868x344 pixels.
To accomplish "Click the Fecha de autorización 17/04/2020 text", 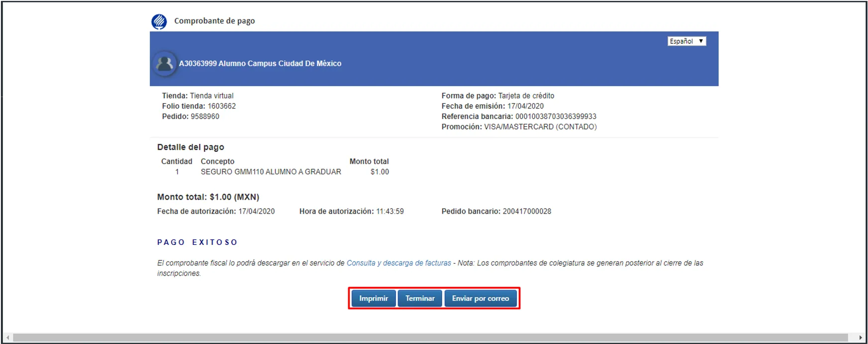I will [216, 212].
